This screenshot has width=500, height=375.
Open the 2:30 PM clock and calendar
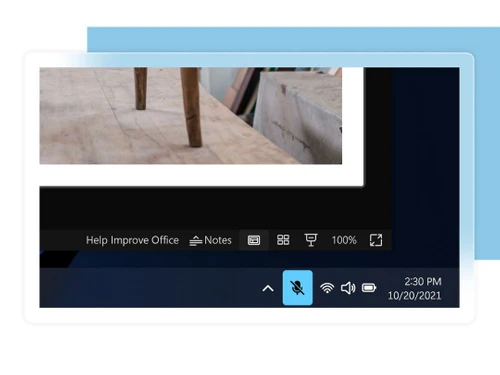pyautogui.click(x=415, y=288)
